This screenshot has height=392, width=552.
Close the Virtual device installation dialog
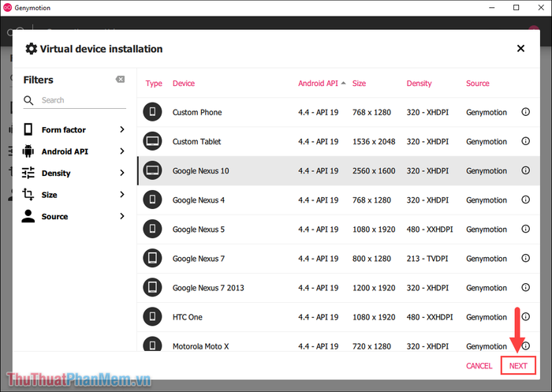coord(520,49)
